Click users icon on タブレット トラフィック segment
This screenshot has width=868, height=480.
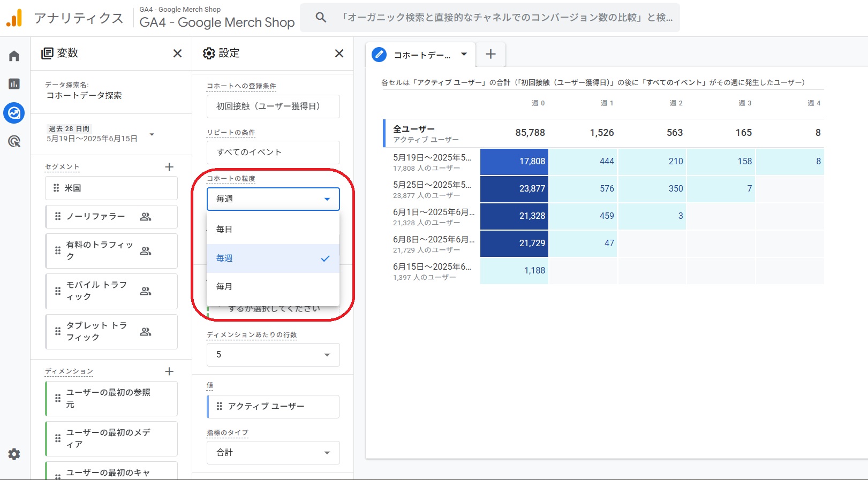(x=145, y=332)
